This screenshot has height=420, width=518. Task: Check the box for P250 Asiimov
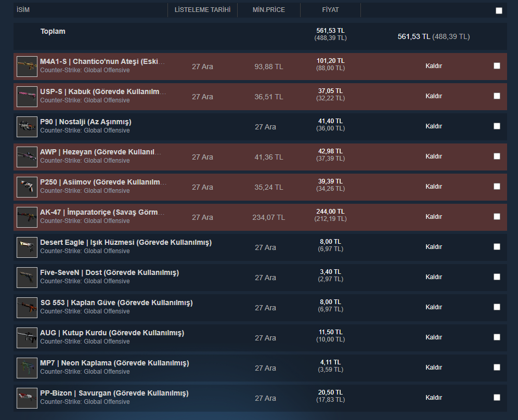point(497,186)
